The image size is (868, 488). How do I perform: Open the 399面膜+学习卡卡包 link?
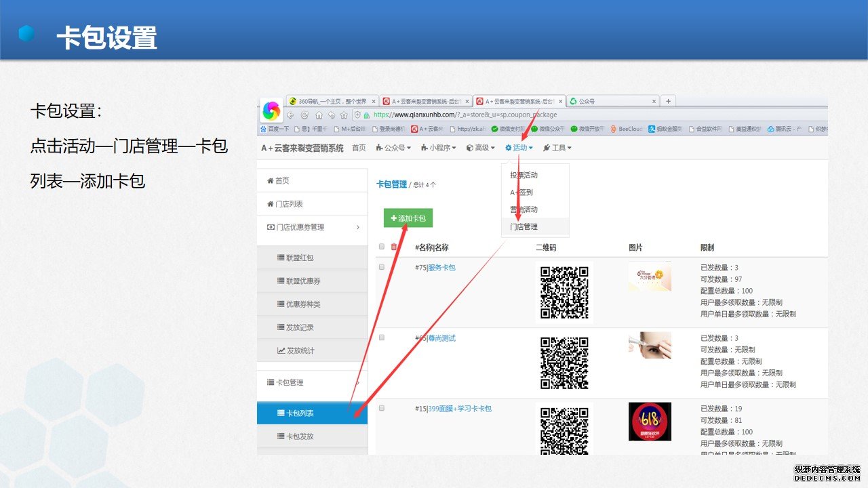click(x=459, y=409)
